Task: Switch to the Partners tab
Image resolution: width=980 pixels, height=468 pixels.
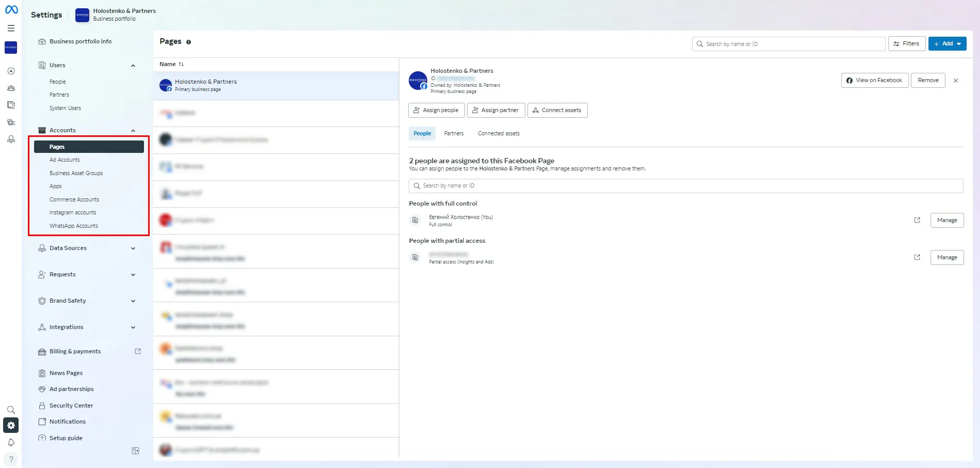Action: 454,133
